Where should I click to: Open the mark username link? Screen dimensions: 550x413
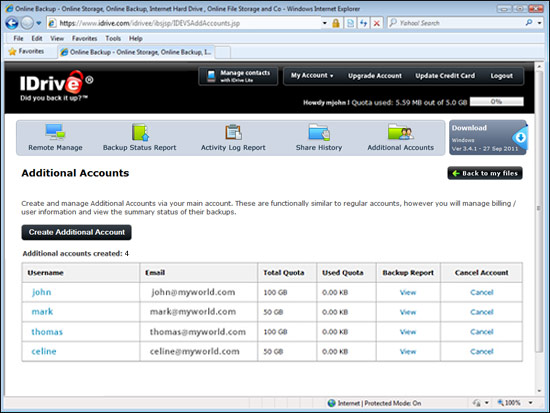pyautogui.click(x=42, y=312)
